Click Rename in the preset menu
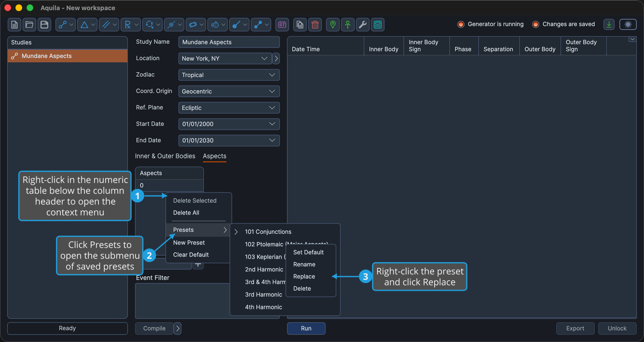 (x=304, y=264)
